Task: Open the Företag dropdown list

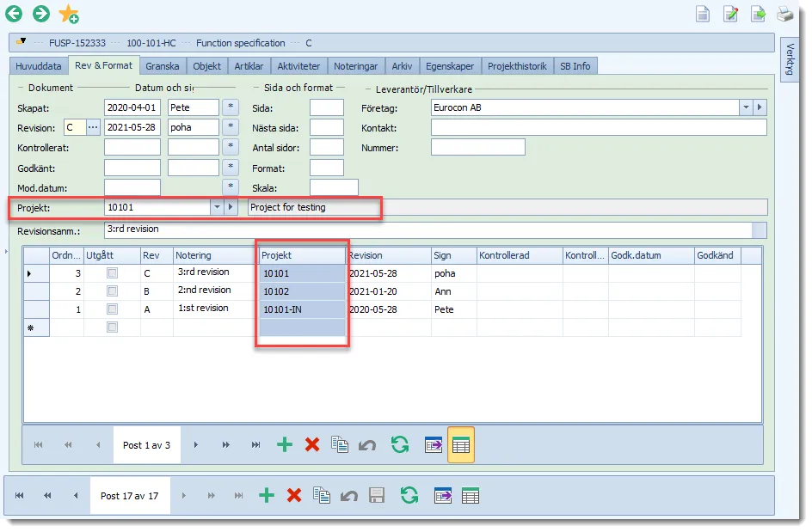Action: pyautogui.click(x=746, y=107)
